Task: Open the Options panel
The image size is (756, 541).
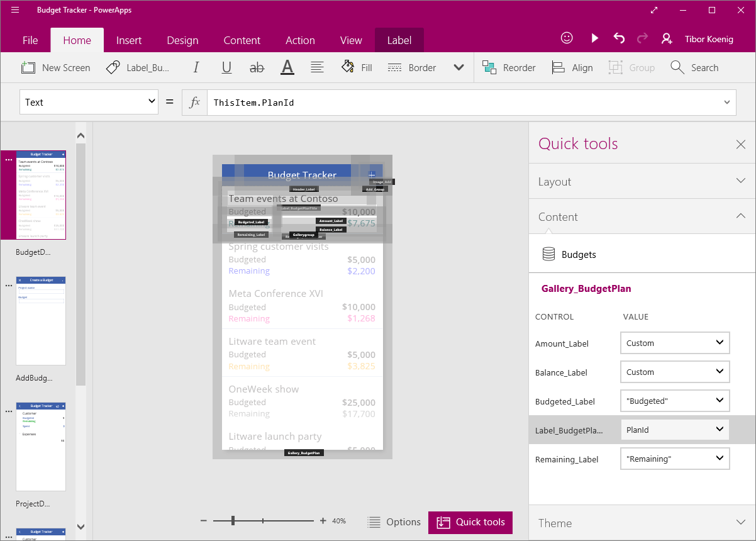Action: pyautogui.click(x=394, y=522)
